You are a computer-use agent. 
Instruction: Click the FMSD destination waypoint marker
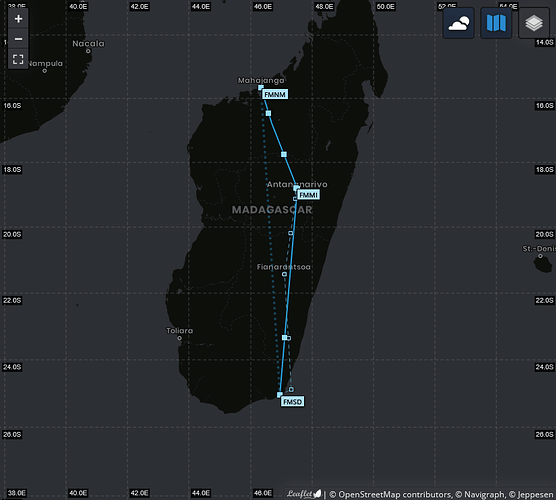coord(279,395)
